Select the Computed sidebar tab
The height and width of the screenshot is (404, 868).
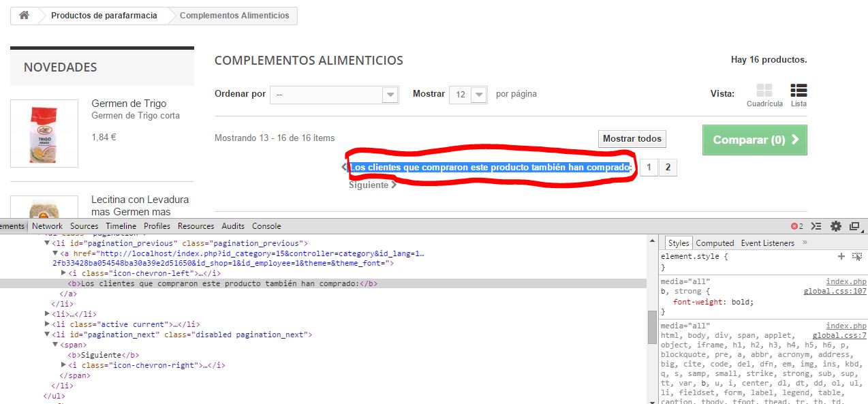point(715,243)
